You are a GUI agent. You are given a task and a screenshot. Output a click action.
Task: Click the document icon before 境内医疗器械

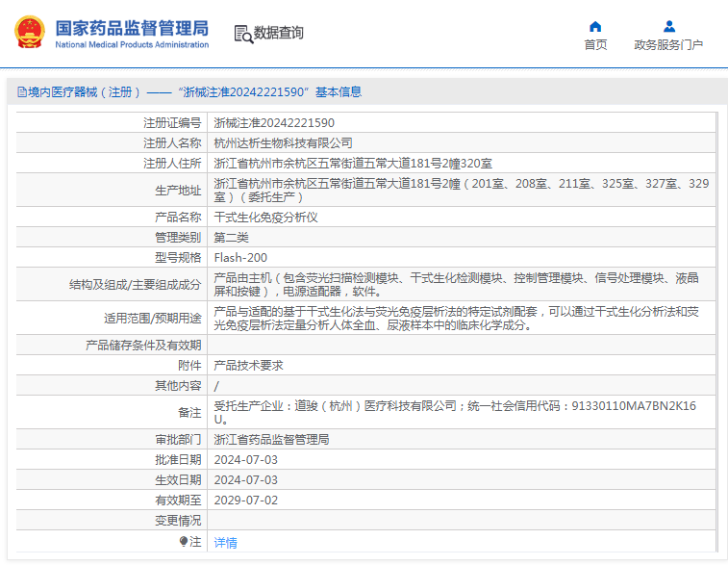(x=22, y=92)
